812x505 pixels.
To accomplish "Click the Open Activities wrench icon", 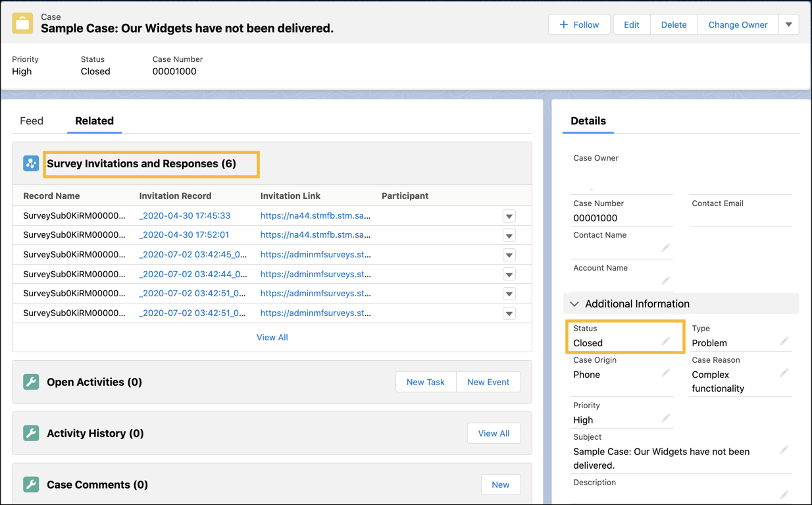I will (31, 382).
